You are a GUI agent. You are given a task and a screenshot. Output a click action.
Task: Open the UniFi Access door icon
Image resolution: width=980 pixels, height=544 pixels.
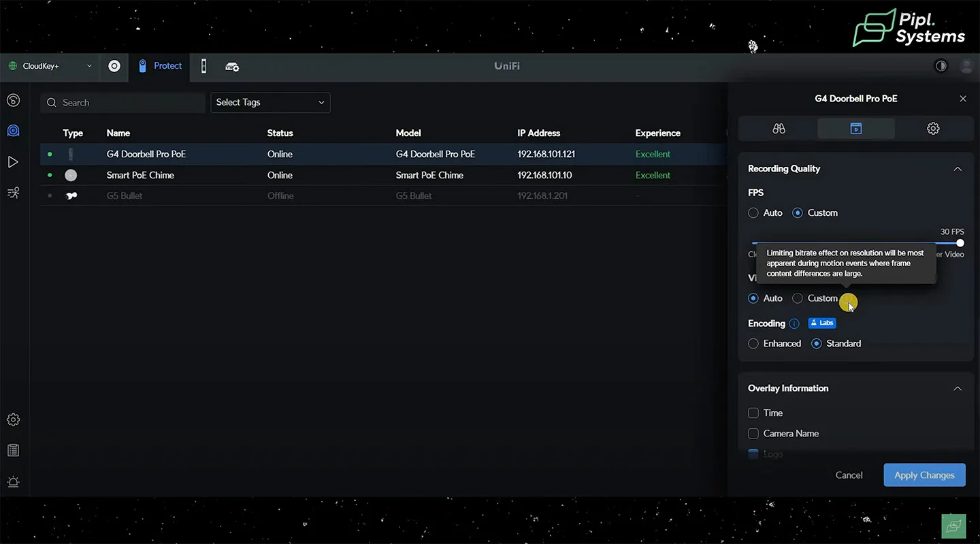click(x=203, y=66)
